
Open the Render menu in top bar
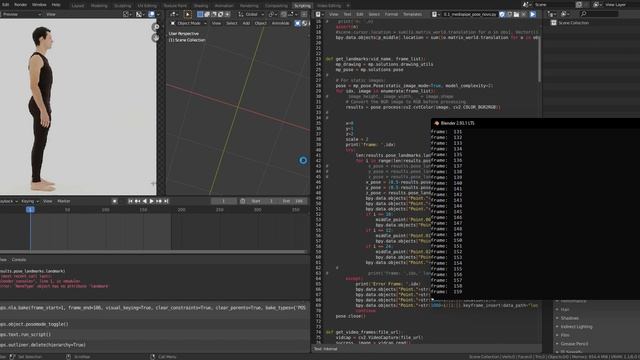[20, 4]
